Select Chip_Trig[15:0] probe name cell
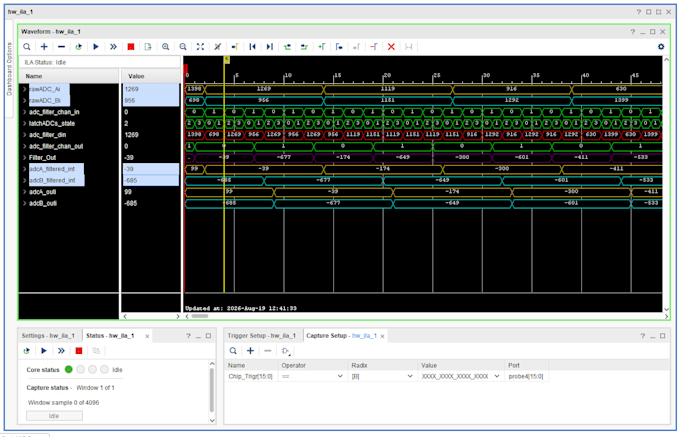Screen dimensions: 680x437 pyautogui.click(x=251, y=376)
